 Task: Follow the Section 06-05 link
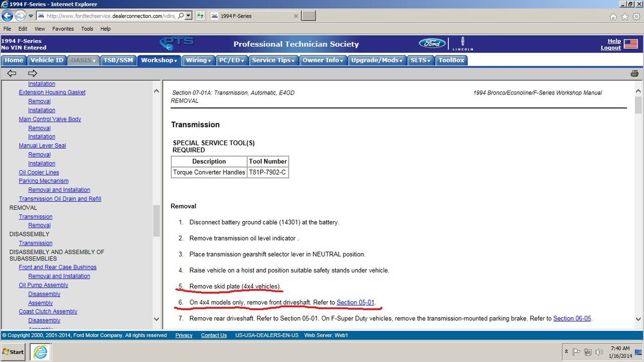(x=572, y=319)
